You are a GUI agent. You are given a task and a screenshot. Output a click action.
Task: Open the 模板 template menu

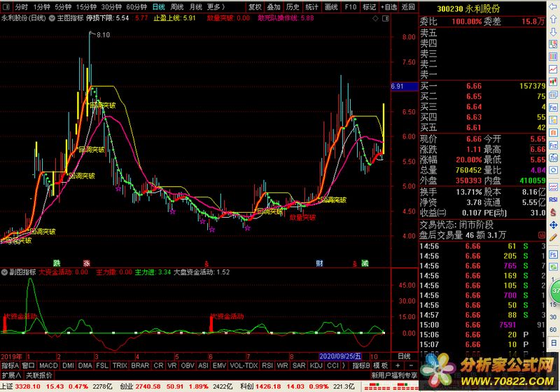[x=380, y=365]
